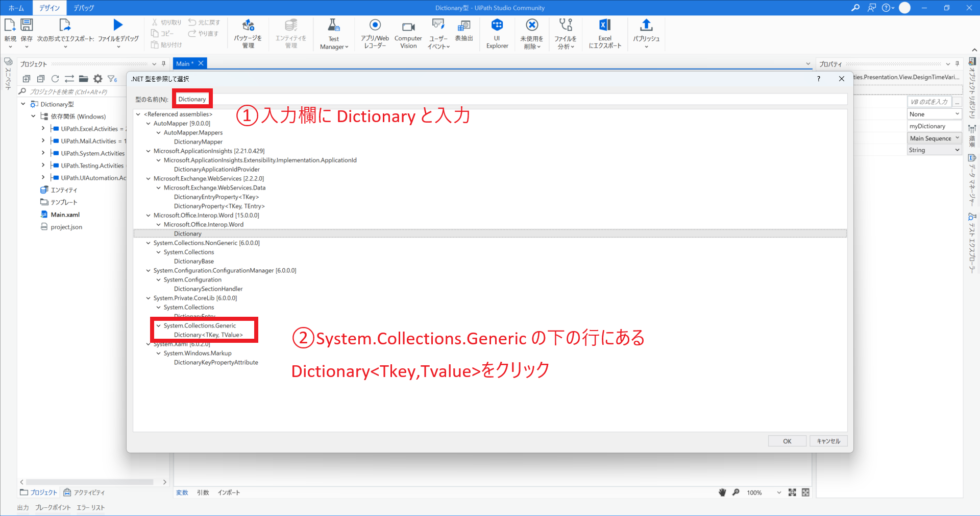Collapse the AutoMapper [9.0.0.0] node

[x=149, y=124]
